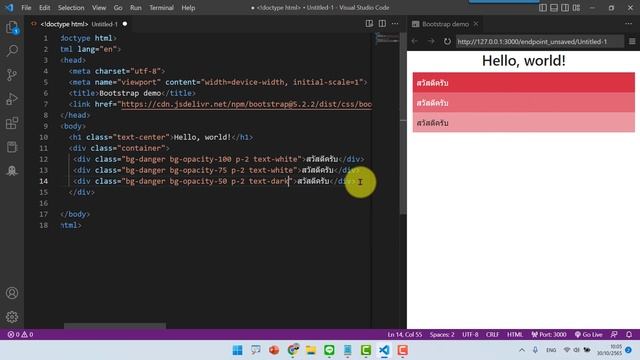The height and width of the screenshot is (360, 640).
Task: Place cursor on line 12 bg-opacity-100
Action: tap(200, 159)
